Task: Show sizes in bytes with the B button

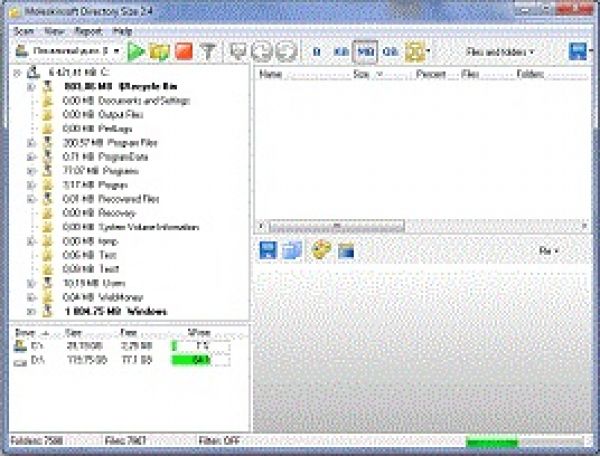Action: click(x=316, y=52)
